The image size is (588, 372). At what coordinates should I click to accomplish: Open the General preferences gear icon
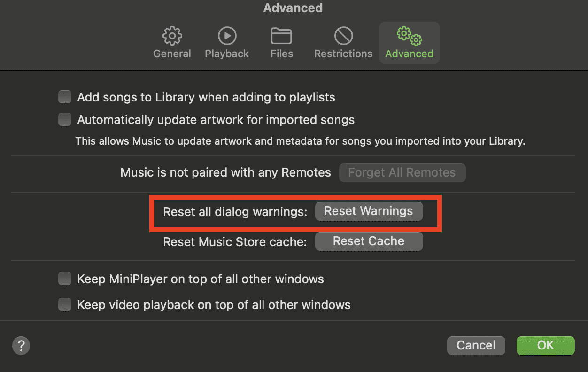[172, 36]
